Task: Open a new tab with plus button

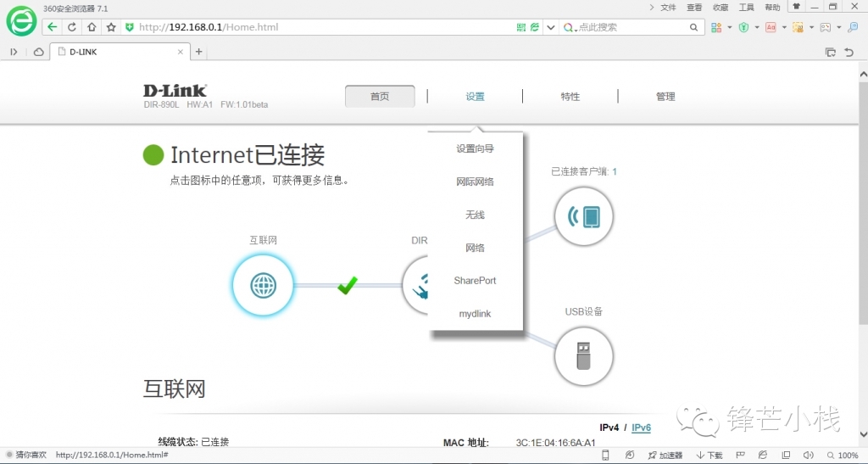Action: (198, 52)
